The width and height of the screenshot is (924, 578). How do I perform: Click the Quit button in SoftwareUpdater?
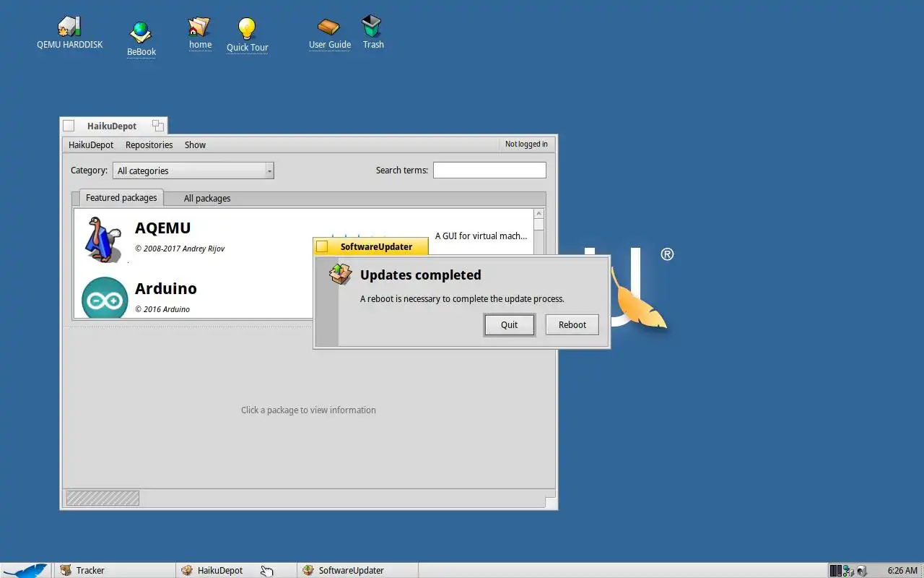(510, 324)
